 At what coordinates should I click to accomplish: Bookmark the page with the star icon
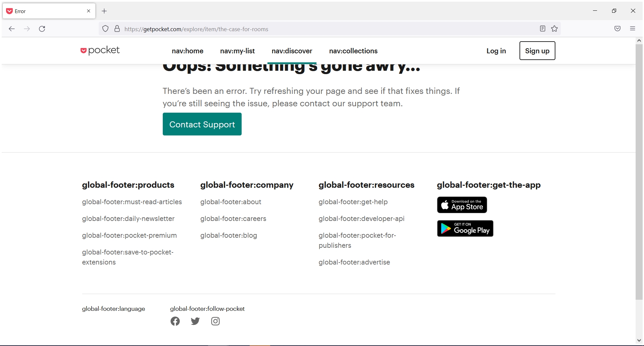(554, 29)
